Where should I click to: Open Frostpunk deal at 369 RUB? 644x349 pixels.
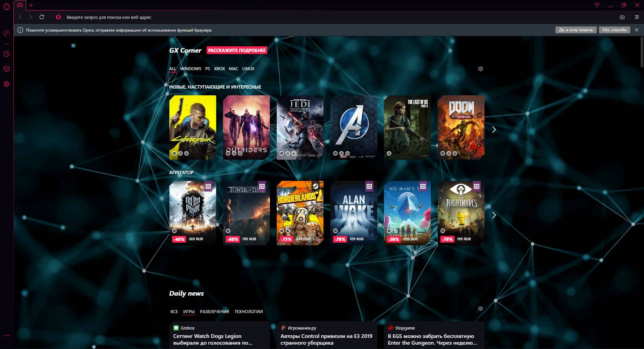point(193,213)
